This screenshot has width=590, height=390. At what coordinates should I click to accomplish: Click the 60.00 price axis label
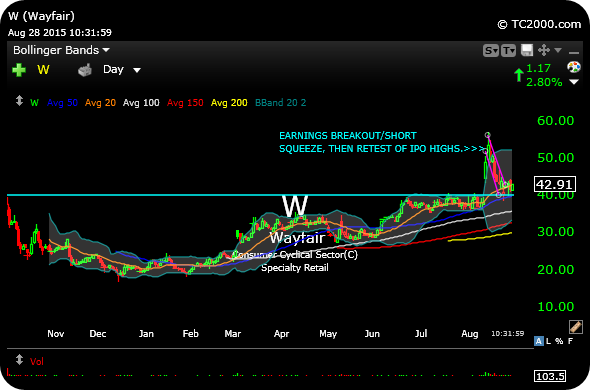pos(555,121)
